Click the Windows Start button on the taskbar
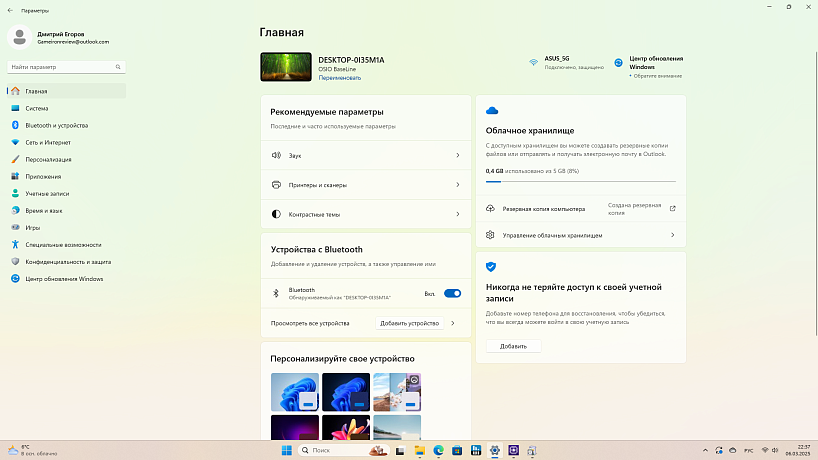This screenshot has height=460, width=818. [287, 451]
